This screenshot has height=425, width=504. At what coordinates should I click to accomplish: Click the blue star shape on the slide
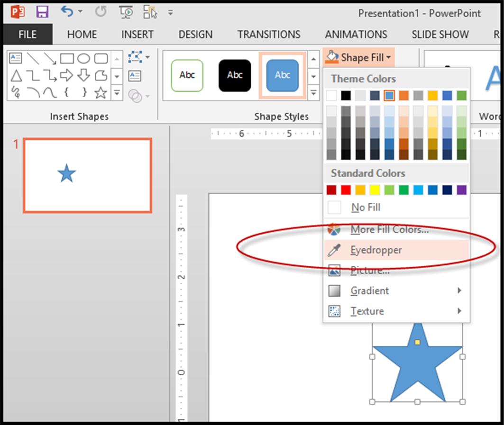[417, 363]
